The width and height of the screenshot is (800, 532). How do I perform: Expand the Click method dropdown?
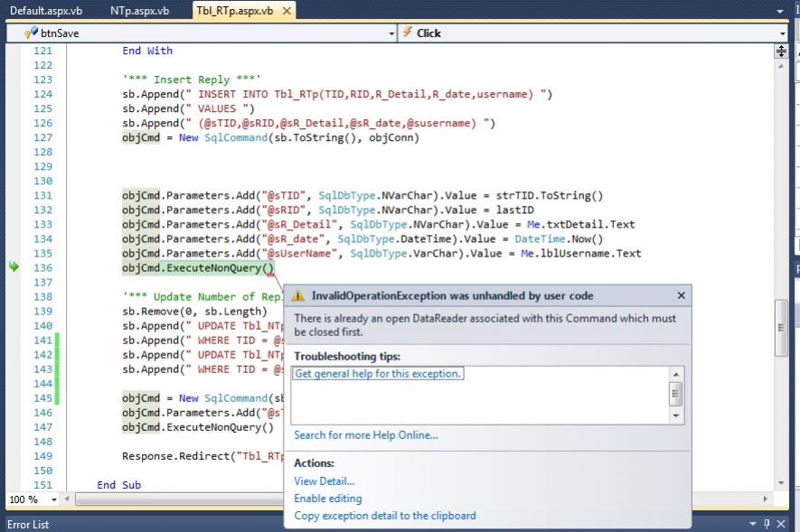tap(781, 33)
